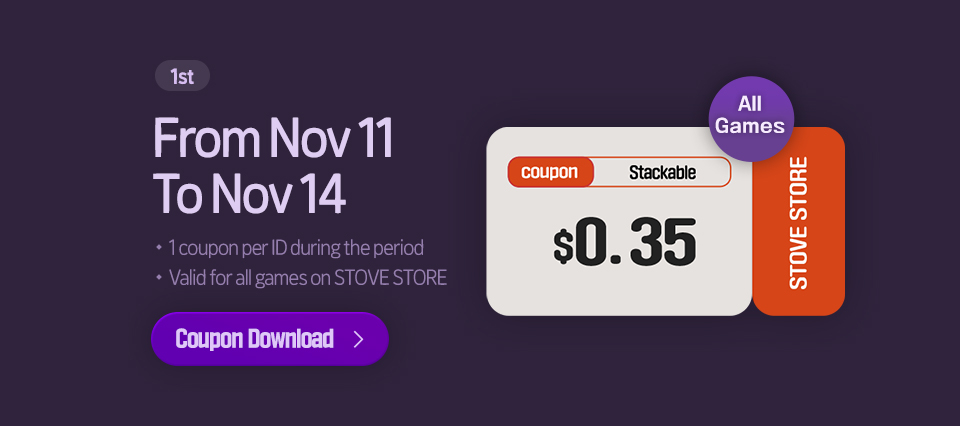Click the "1st" rounded badge
The width and height of the screenshot is (960, 426).
[x=182, y=76]
